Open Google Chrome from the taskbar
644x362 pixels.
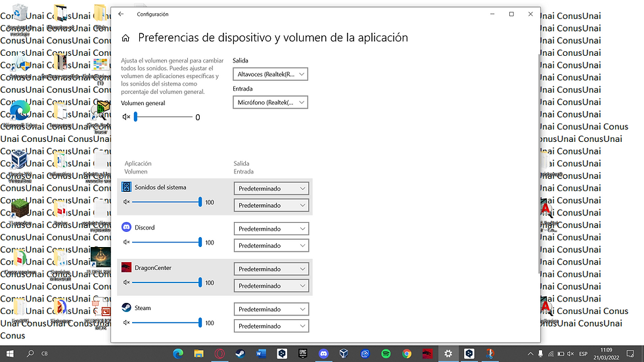pos(407,353)
